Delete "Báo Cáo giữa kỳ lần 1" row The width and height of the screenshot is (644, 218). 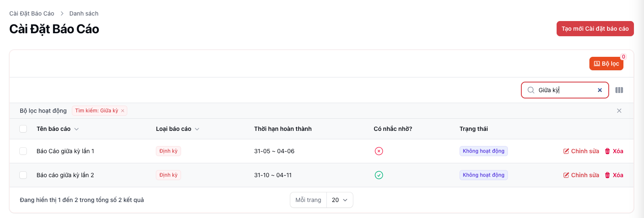[614, 151]
